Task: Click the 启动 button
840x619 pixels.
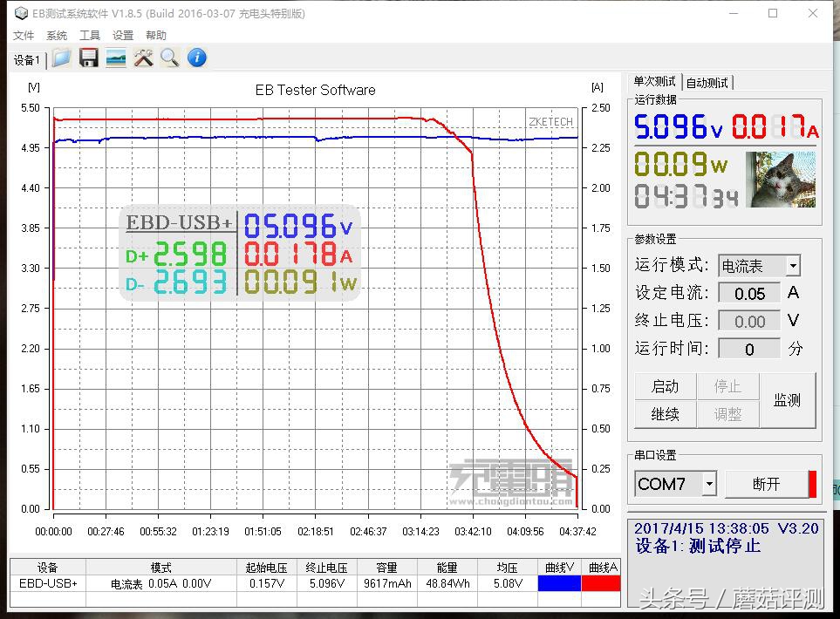Action: pos(665,386)
